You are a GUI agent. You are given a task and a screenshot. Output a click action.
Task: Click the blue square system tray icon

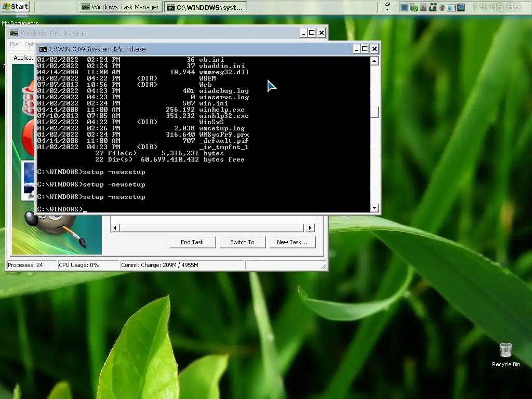pyautogui.click(x=404, y=7)
